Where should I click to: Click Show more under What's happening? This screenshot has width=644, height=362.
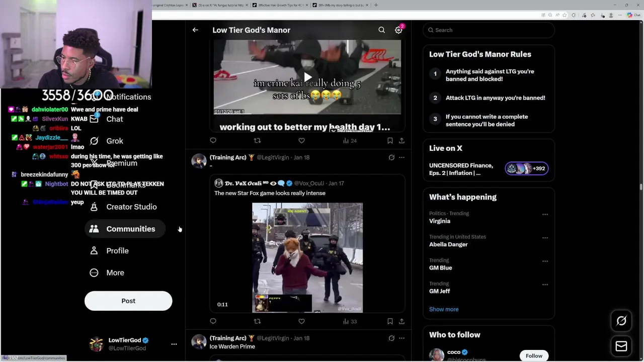(444, 309)
